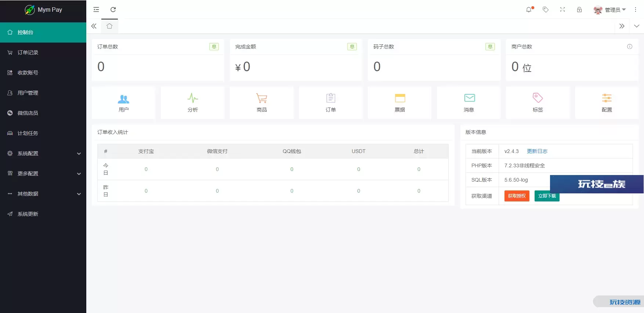Open 收款账号 in the sidebar
This screenshot has height=313, width=644.
pos(43,73)
